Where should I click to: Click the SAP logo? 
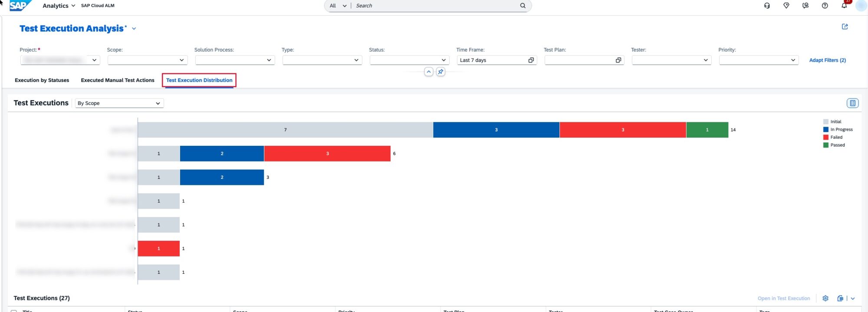tap(20, 6)
